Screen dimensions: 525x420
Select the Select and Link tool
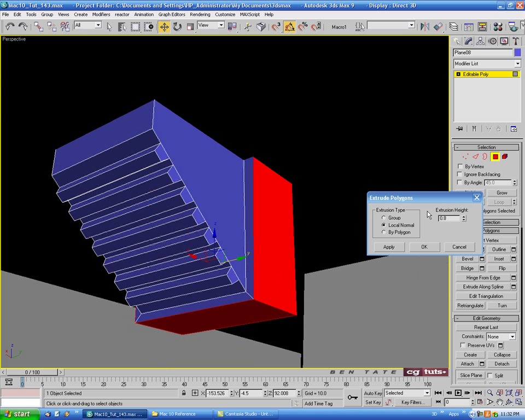[38, 26]
